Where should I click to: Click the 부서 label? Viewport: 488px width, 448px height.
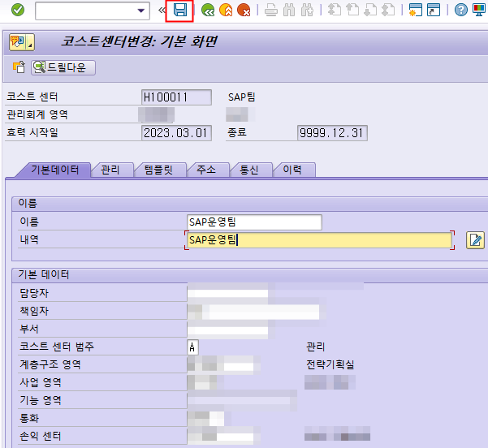click(x=29, y=329)
